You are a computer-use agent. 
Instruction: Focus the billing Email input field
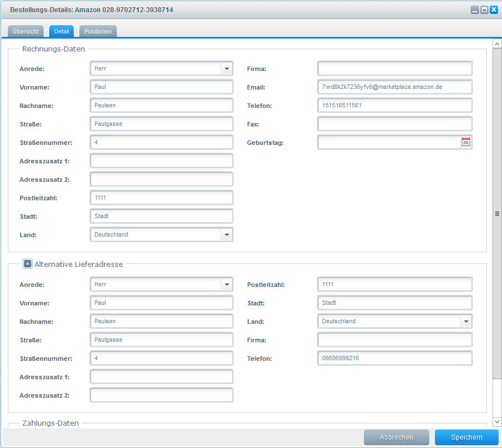pos(395,87)
